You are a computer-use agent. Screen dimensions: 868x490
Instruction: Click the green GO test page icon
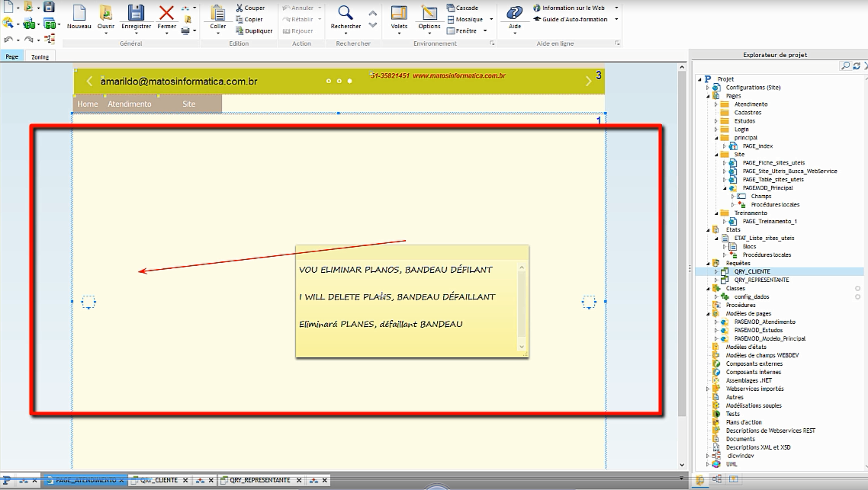click(29, 24)
